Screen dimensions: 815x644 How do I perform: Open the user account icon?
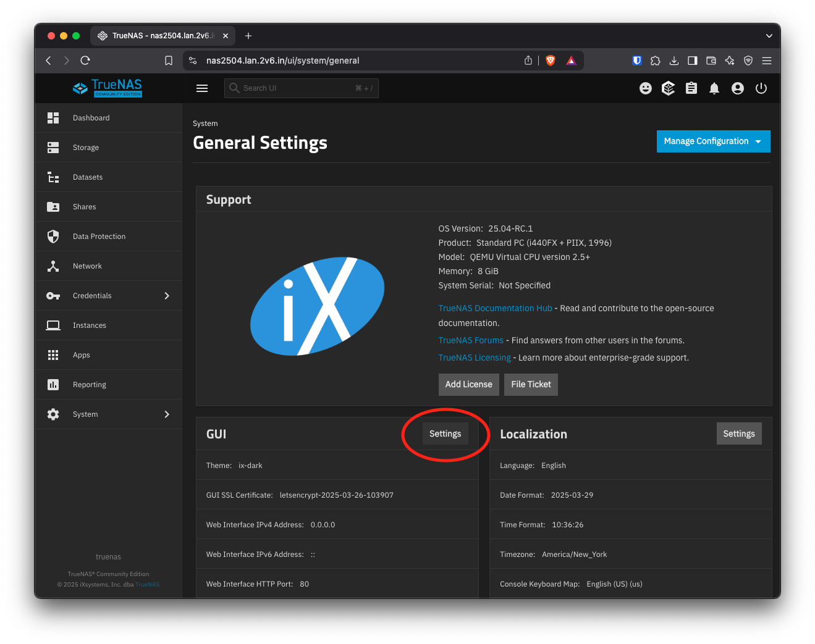click(738, 88)
